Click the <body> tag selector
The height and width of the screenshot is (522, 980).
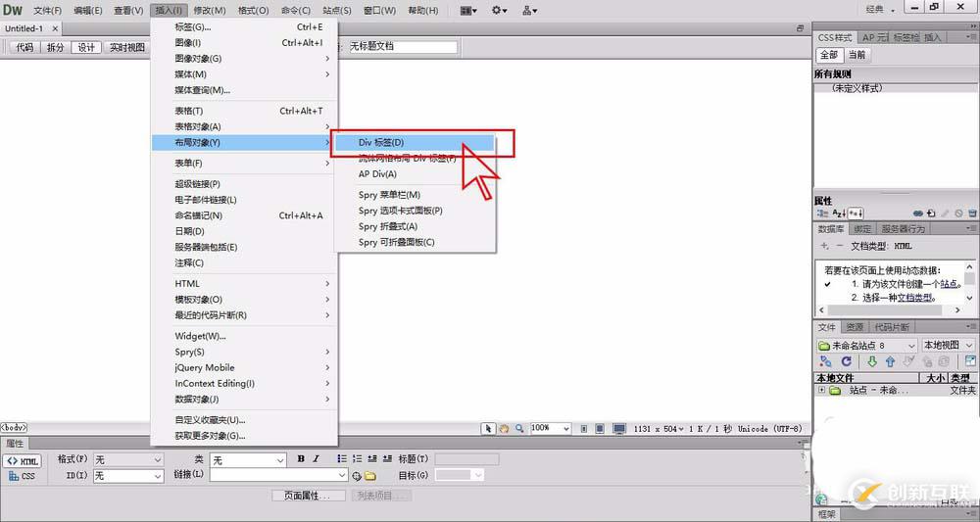coord(14,428)
